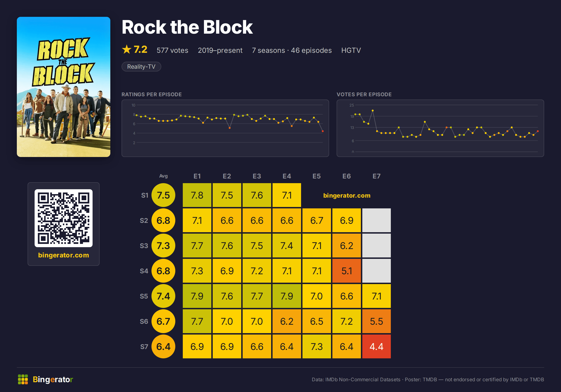Click the red 4.4 episode cell
This screenshot has height=392, width=561.
tap(377, 347)
